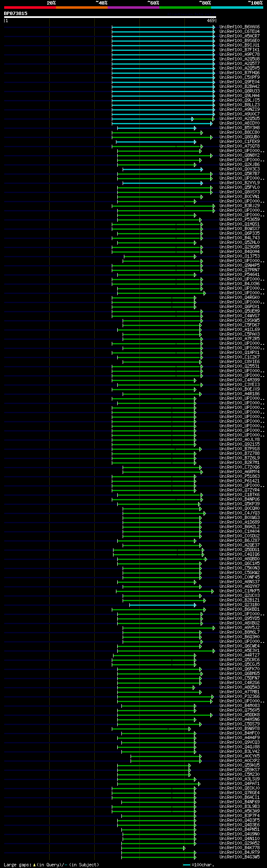Viewport: 267px width, 868px height.
Task: Select the UniRef100_Q4PAT1 label
Action: pos(239,784)
